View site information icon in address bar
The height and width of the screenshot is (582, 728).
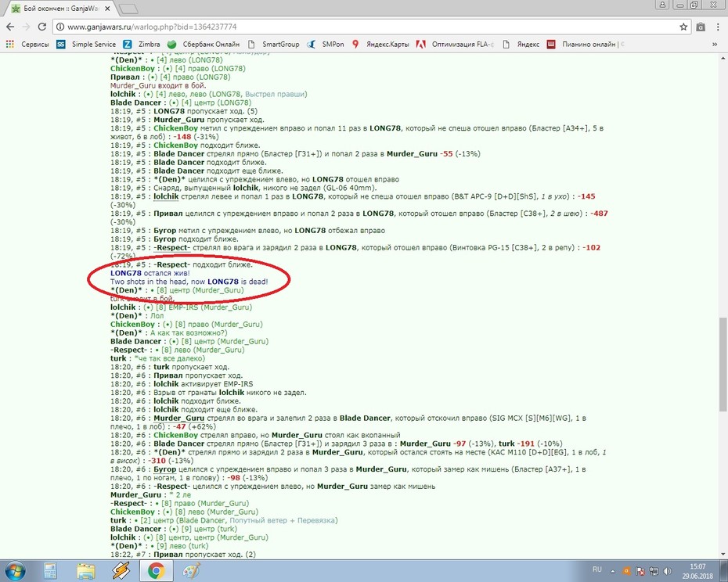click(x=60, y=27)
